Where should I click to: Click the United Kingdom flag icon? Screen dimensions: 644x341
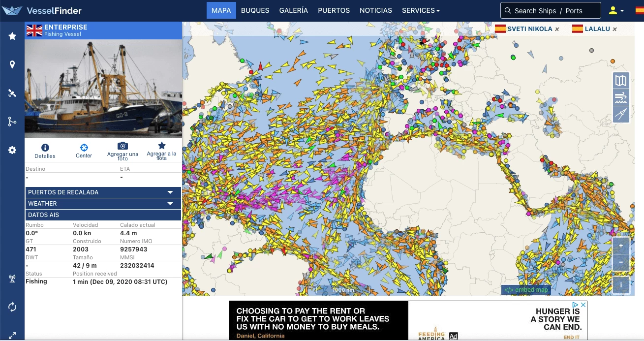click(34, 31)
